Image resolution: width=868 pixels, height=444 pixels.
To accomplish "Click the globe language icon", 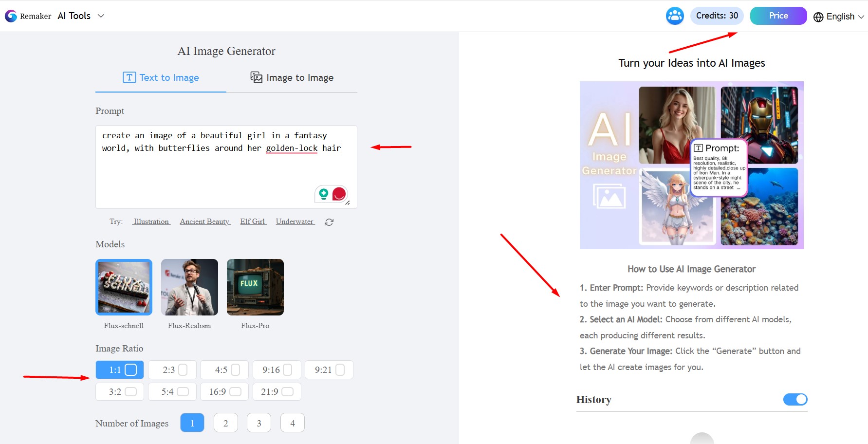I will tap(818, 17).
